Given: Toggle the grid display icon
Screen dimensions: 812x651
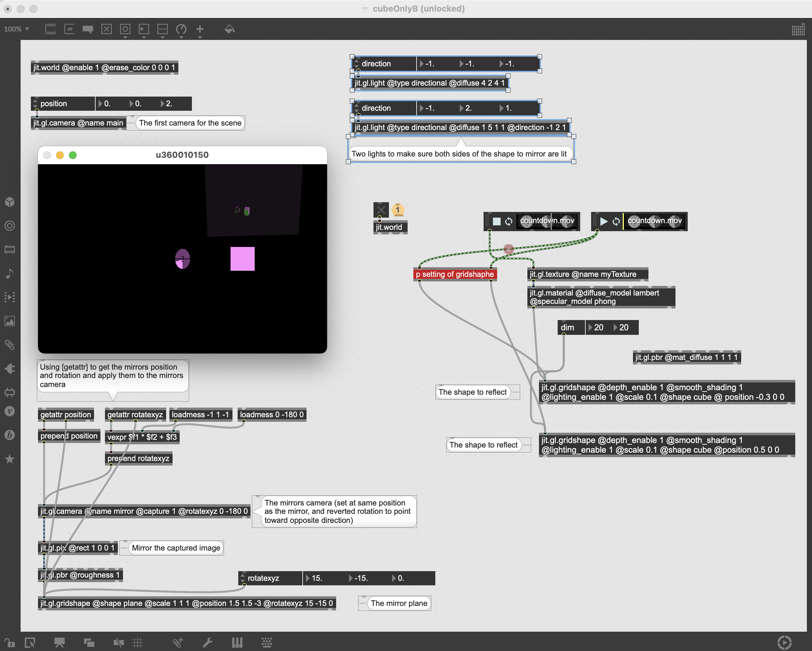Looking at the screenshot, I should pyautogui.click(x=137, y=642).
